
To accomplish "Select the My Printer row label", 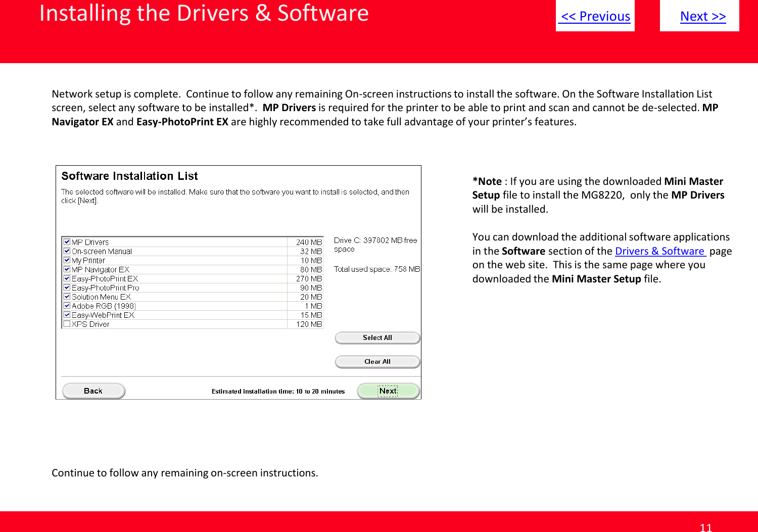I will tap(88, 261).
